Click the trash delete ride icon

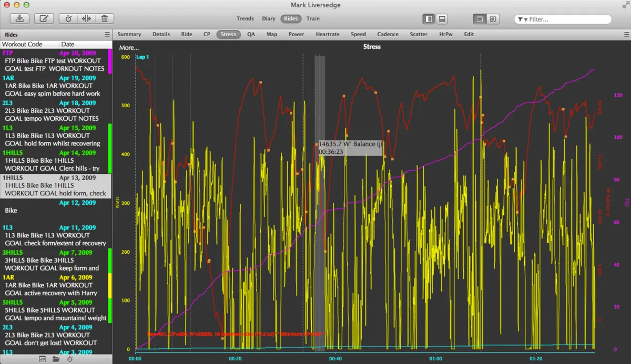point(104,19)
